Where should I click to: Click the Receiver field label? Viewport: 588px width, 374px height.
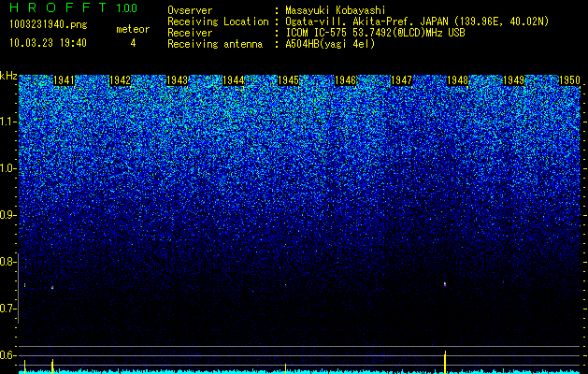click(x=190, y=33)
